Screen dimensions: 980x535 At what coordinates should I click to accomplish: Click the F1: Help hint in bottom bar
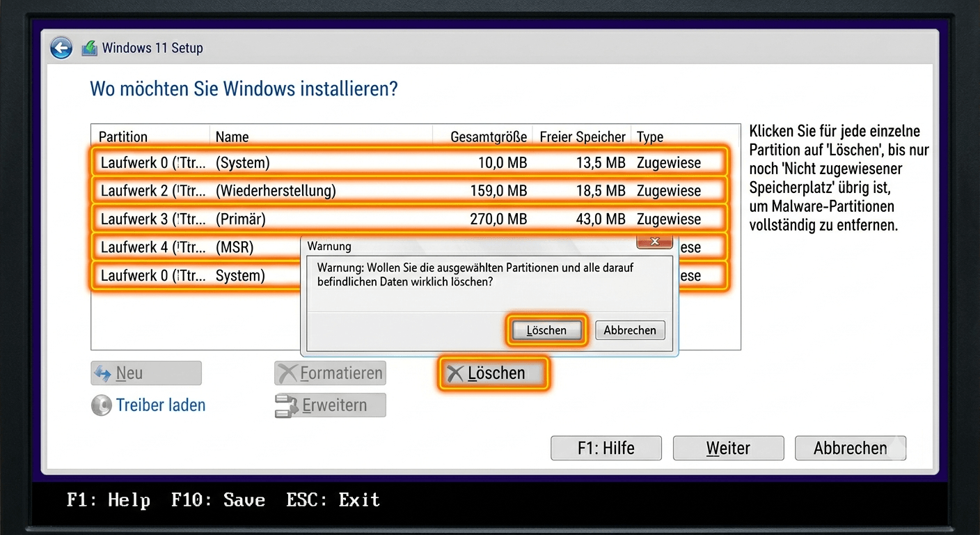(x=109, y=500)
